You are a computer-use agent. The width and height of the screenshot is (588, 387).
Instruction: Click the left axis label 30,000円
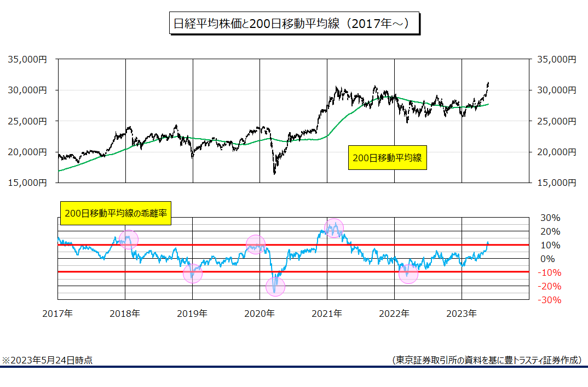[27, 90]
